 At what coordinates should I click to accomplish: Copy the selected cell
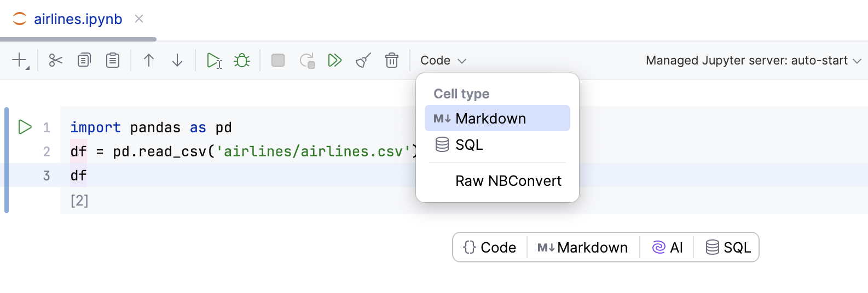click(x=84, y=60)
